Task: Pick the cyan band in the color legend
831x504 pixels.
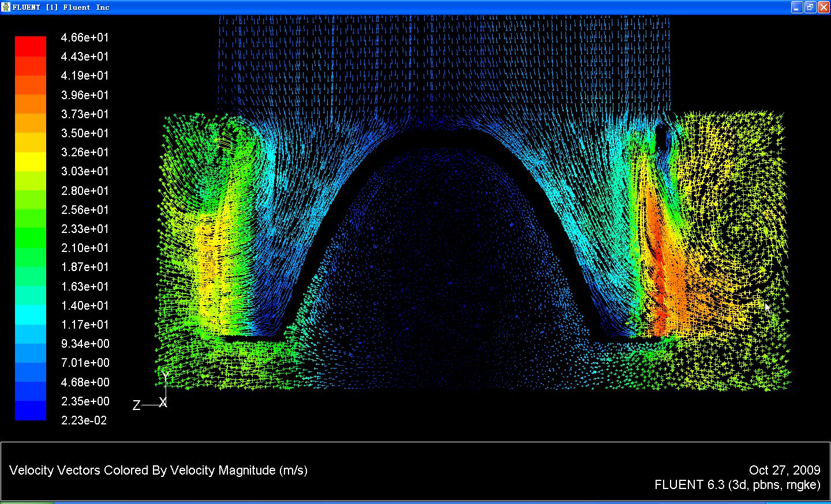Action: [x=31, y=315]
